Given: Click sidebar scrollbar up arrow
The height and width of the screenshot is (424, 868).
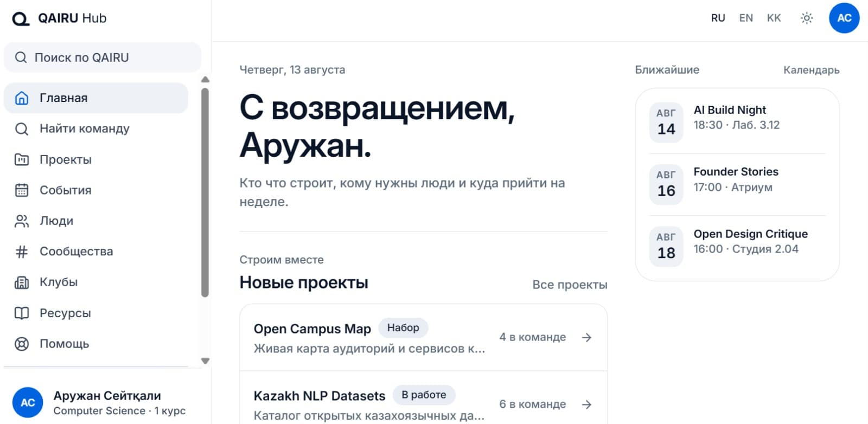Looking at the screenshot, I should [205, 80].
